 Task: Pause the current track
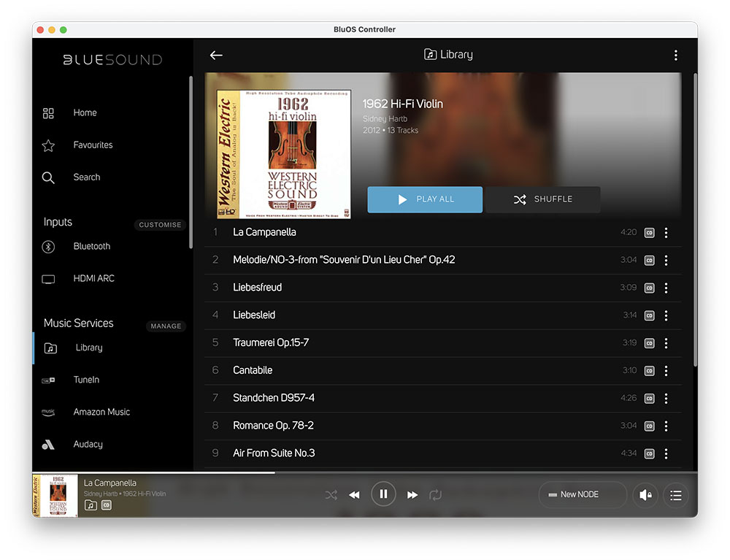click(383, 494)
